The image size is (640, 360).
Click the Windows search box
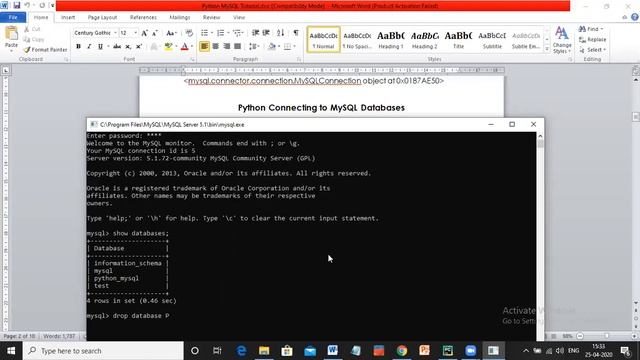[103, 351]
